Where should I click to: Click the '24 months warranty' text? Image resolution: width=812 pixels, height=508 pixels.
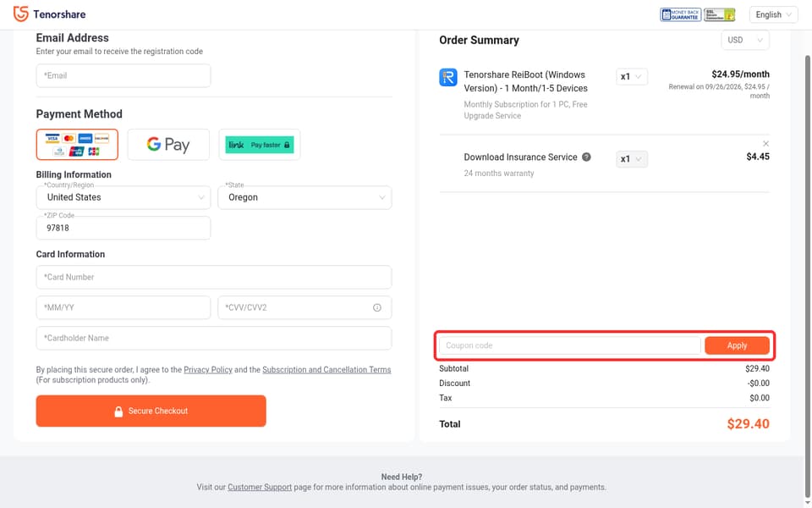pos(499,173)
